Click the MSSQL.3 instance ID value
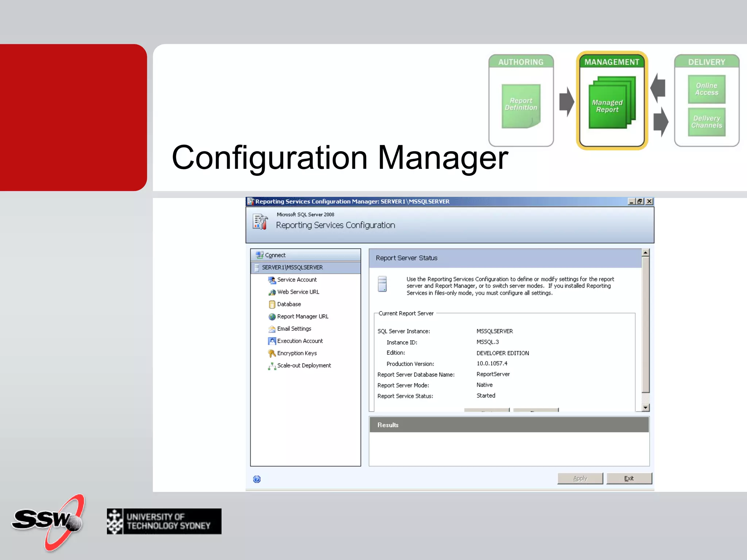The height and width of the screenshot is (560, 747). click(488, 342)
